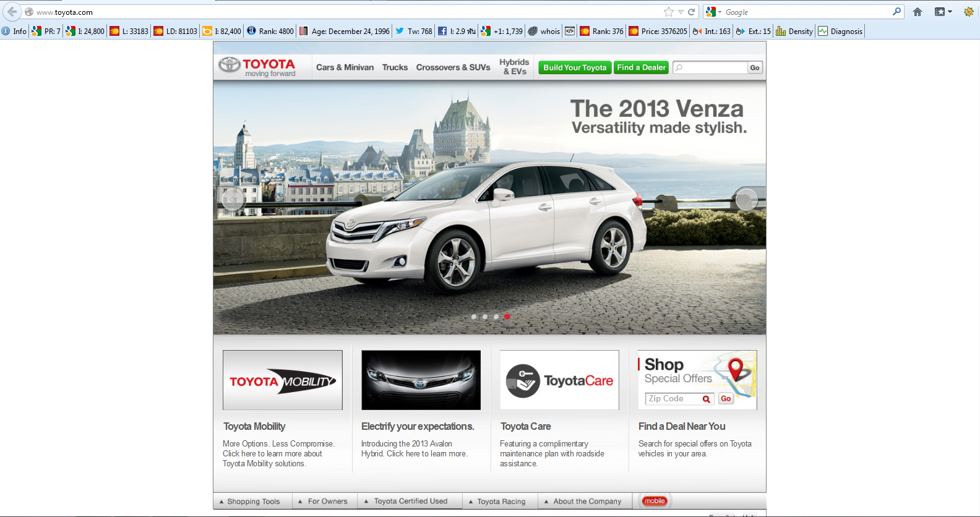
Task: Expand the For Owners footer menu
Action: coord(323,502)
